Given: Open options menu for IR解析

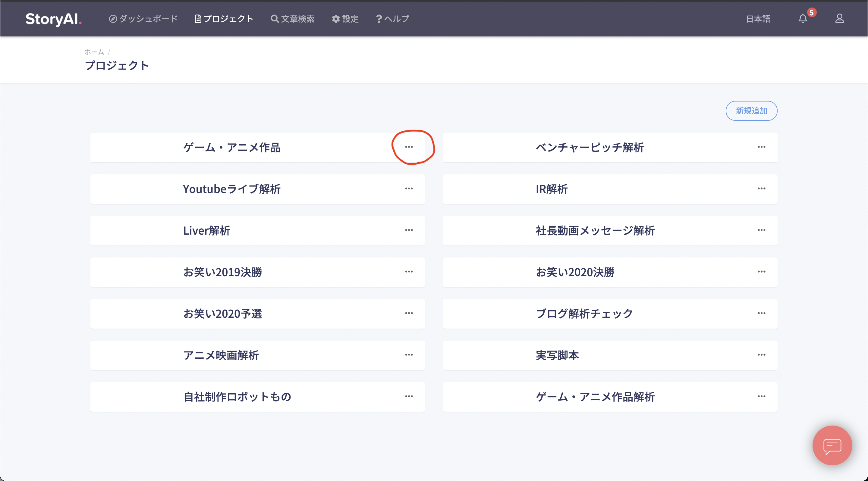Looking at the screenshot, I should [762, 188].
